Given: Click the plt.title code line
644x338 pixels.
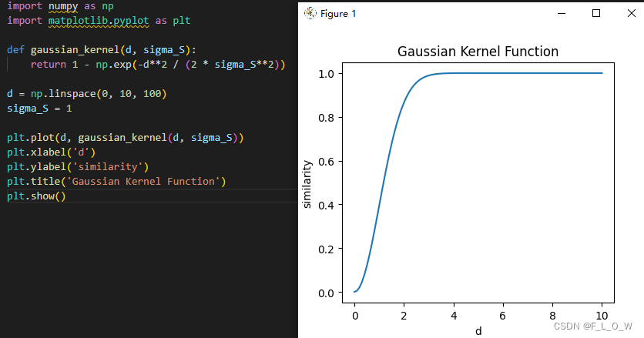Looking at the screenshot, I should coord(116,182).
